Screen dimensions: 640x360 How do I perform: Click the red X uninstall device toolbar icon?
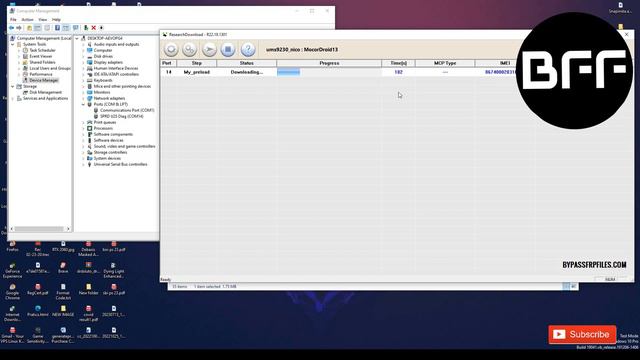pos(93,28)
